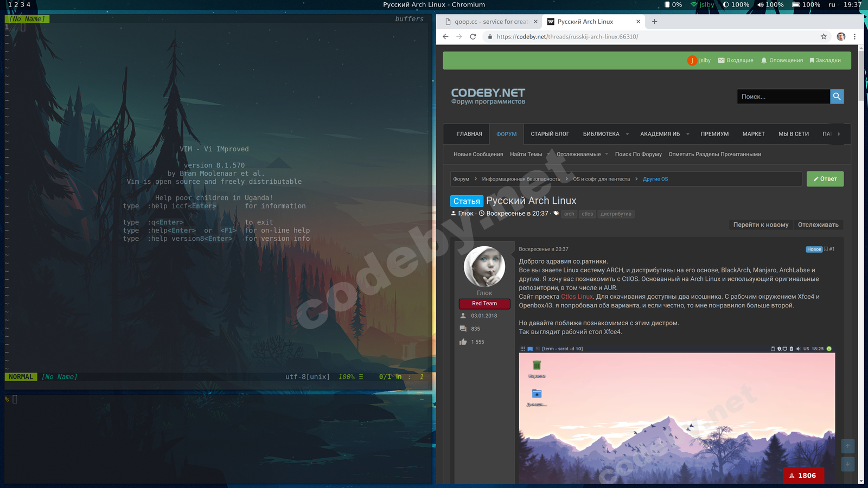Click the forum search magnifier button

[837, 97]
